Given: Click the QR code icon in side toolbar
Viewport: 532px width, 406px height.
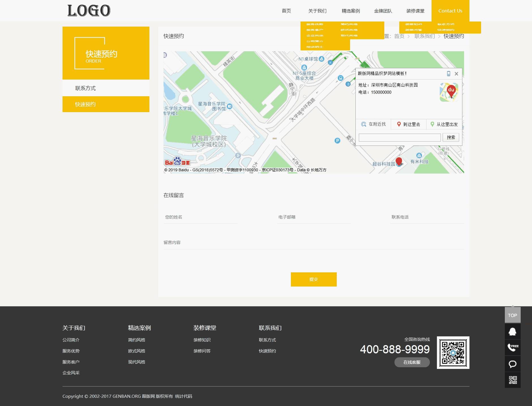Looking at the screenshot, I should tap(512, 380).
